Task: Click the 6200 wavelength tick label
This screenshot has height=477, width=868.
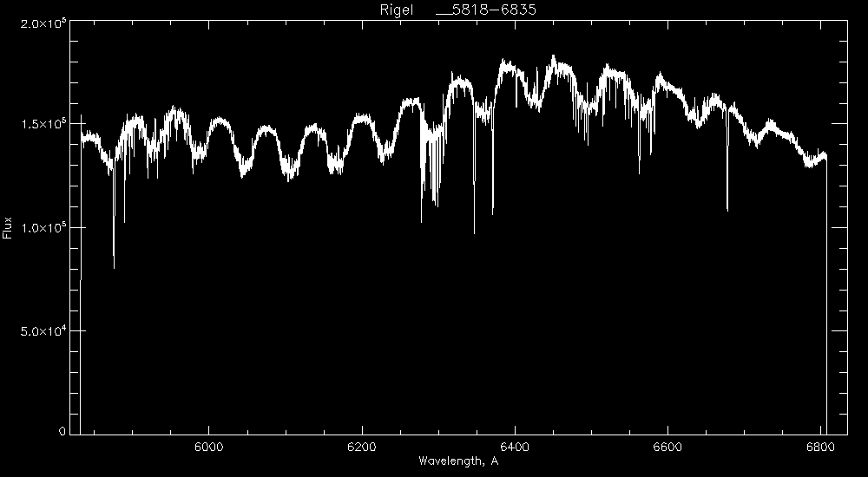Action: tap(362, 447)
